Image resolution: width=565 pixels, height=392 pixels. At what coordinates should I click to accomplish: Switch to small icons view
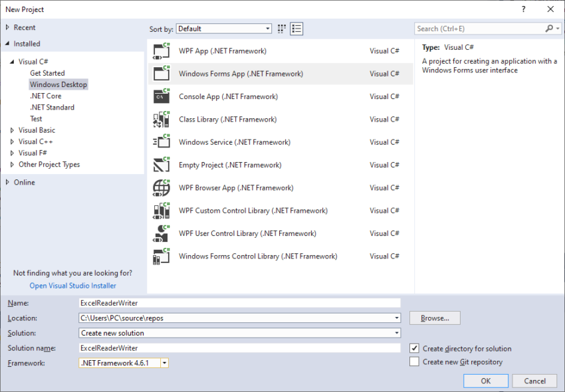[282, 29]
